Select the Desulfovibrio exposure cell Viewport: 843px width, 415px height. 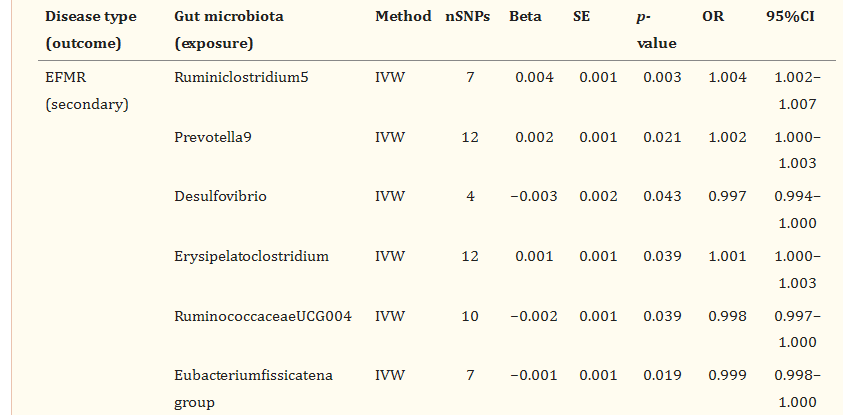click(220, 197)
